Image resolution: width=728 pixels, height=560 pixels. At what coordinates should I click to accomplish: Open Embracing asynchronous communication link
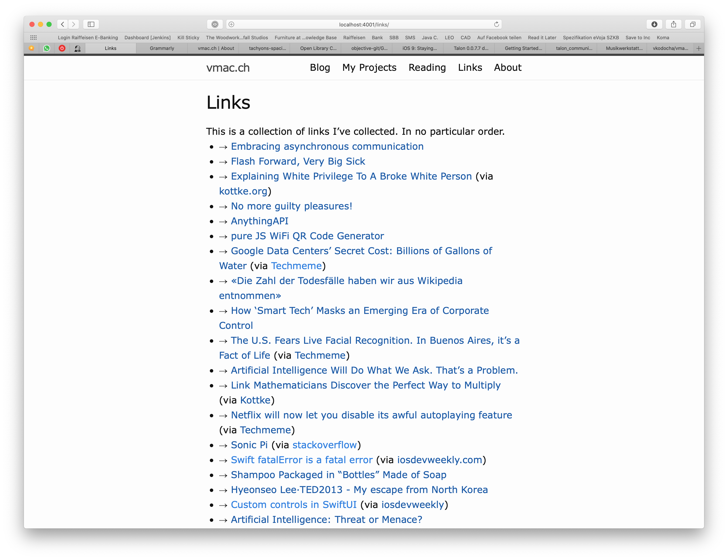point(327,146)
